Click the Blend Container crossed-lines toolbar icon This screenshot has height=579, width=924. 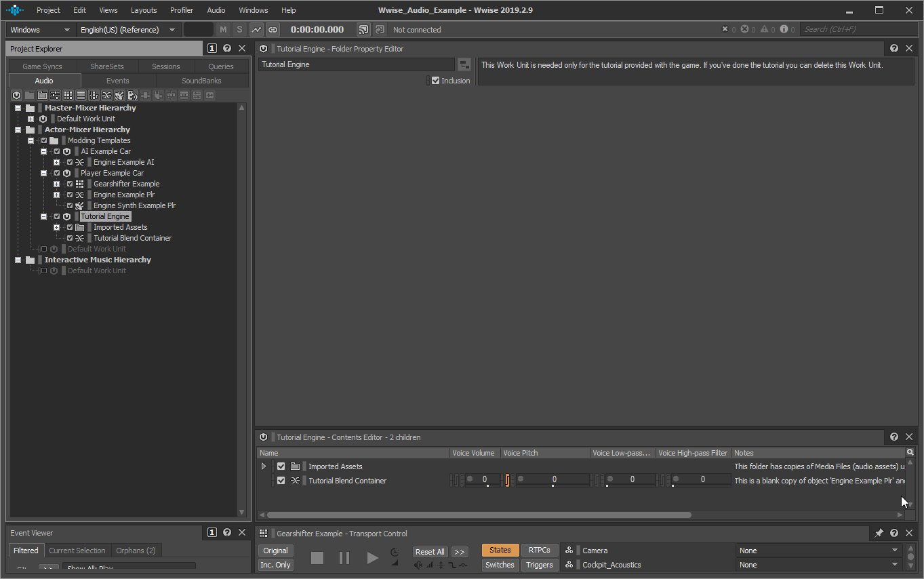pyautogui.click(x=106, y=96)
